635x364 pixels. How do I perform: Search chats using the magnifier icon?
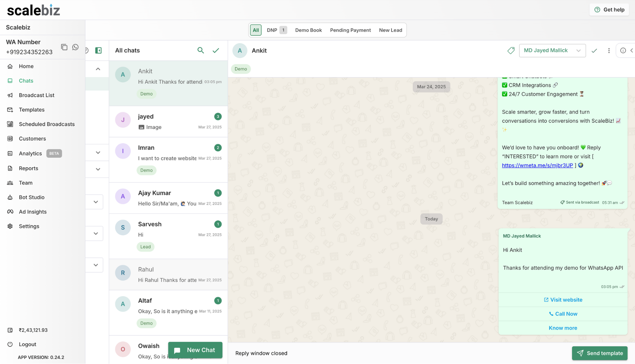click(x=201, y=50)
